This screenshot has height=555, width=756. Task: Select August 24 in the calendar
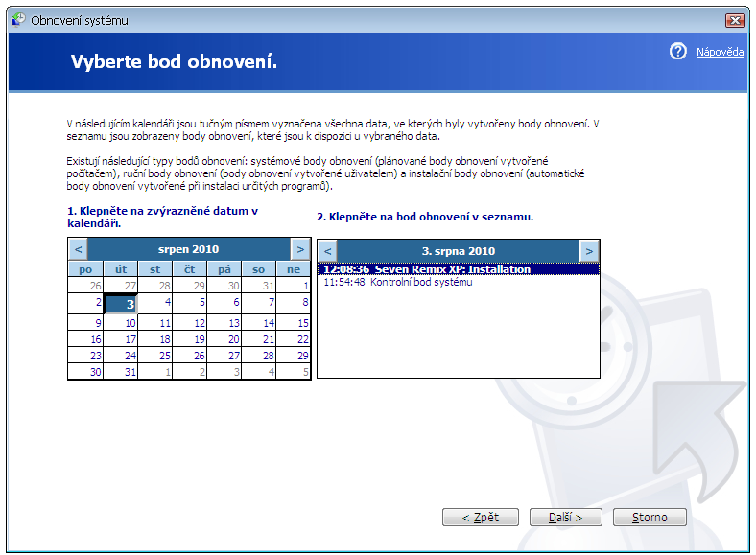[121, 355]
